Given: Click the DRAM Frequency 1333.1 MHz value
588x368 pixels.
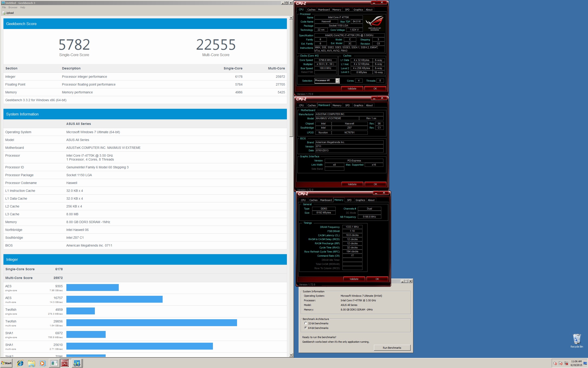Looking at the screenshot, I should tap(352, 227).
